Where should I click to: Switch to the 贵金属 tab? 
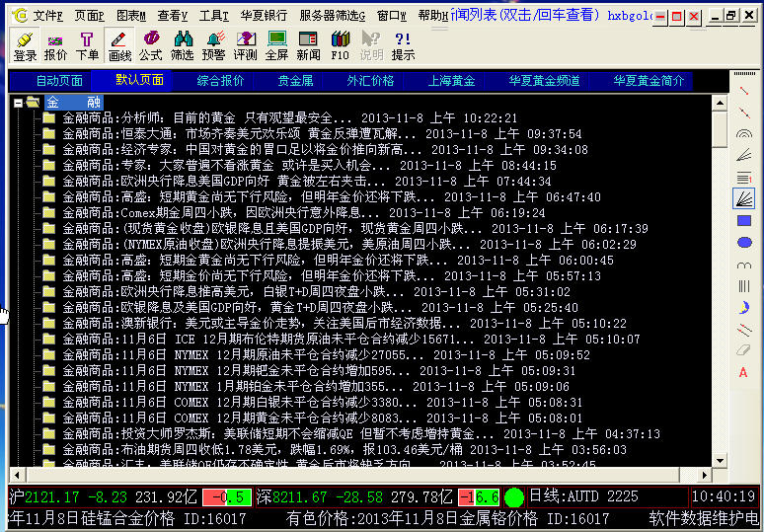click(295, 80)
